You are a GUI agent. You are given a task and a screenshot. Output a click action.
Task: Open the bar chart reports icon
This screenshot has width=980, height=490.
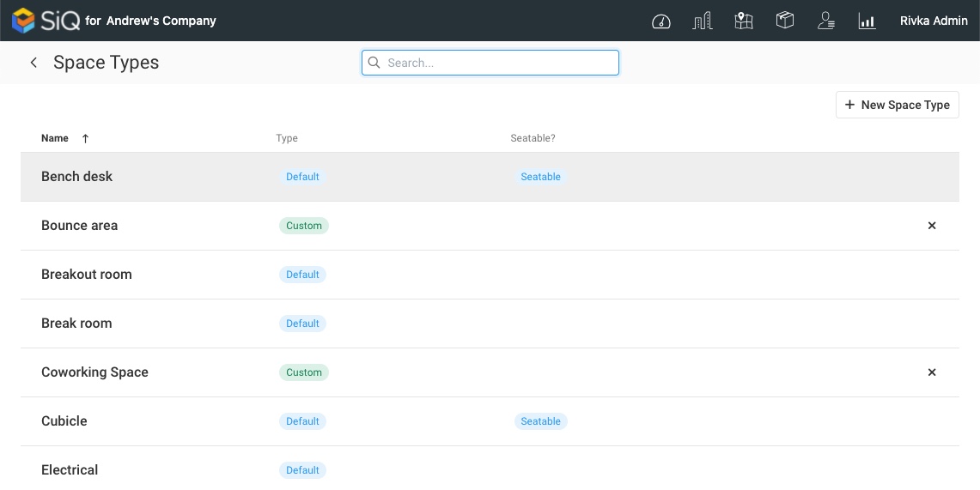[867, 21]
